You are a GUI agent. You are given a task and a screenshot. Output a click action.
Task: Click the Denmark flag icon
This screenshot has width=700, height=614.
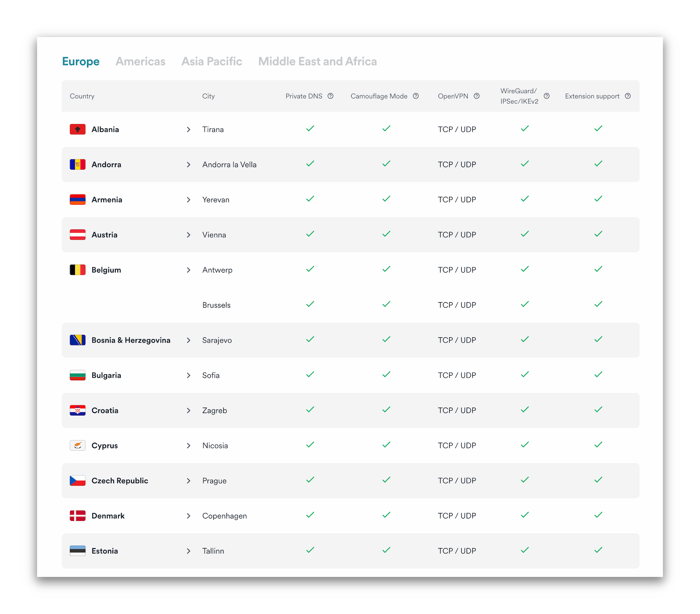pyautogui.click(x=77, y=516)
